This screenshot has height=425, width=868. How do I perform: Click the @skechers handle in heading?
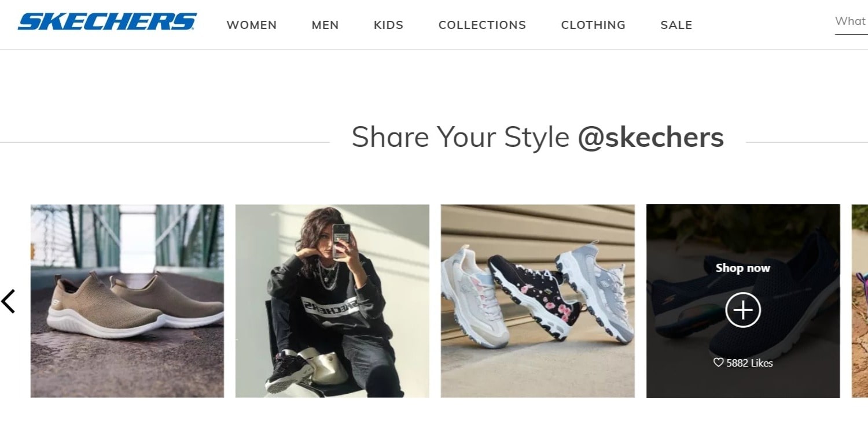pyautogui.click(x=650, y=138)
